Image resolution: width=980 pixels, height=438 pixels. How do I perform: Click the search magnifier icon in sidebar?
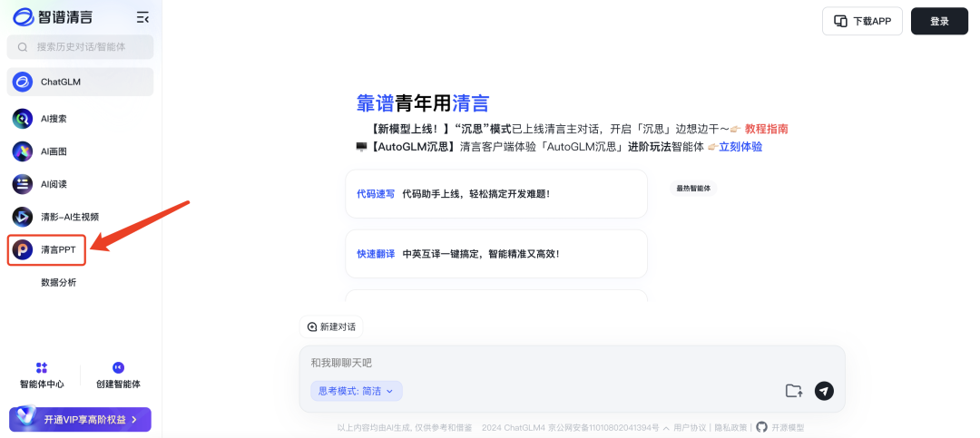(x=23, y=47)
